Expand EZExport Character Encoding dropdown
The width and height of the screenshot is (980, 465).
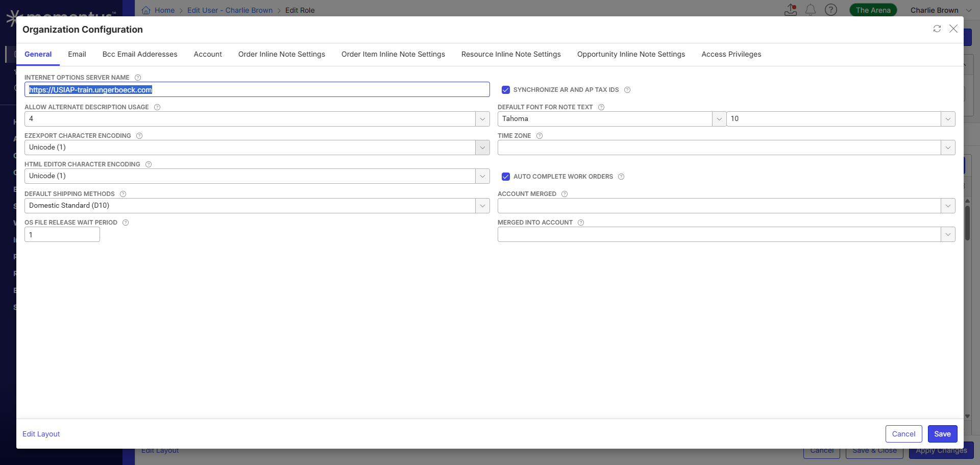tap(482, 148)
